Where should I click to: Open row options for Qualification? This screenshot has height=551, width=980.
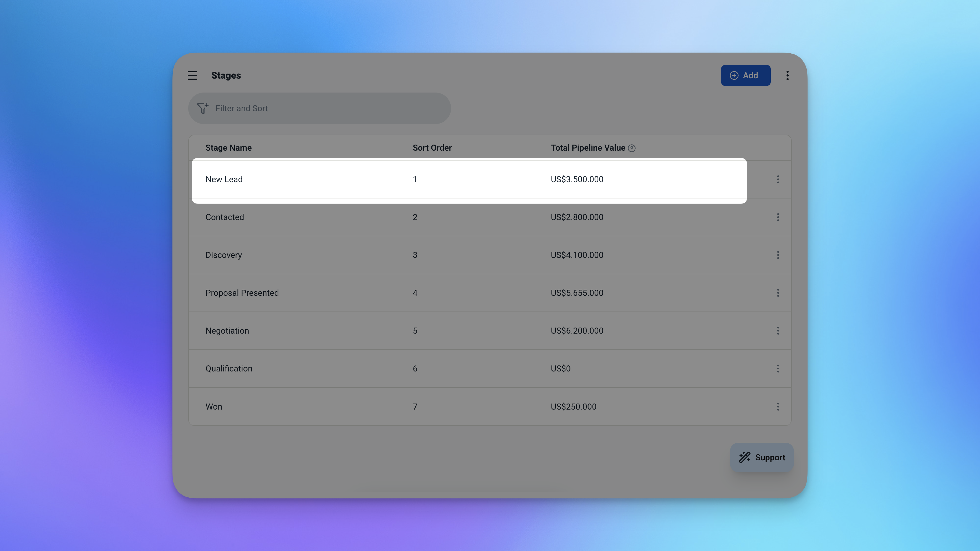[778, 368]
